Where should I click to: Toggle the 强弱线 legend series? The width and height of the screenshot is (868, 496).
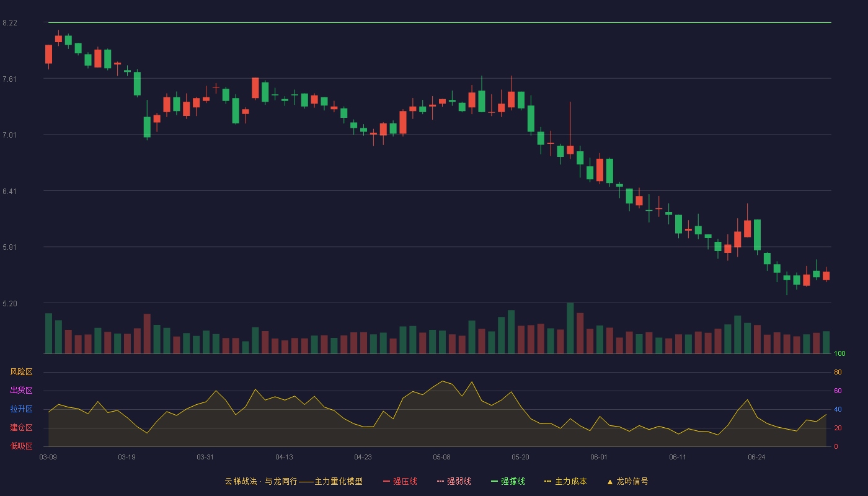[x=454, y=481]
